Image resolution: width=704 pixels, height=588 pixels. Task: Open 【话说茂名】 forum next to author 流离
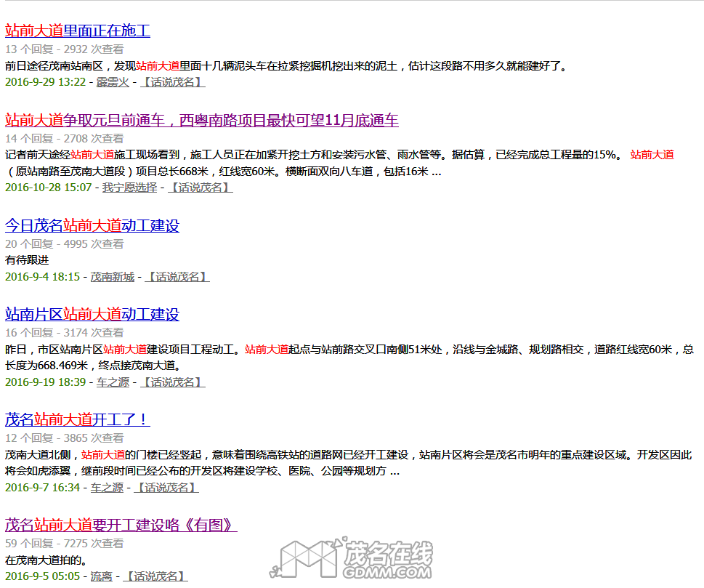coord(155,576)
